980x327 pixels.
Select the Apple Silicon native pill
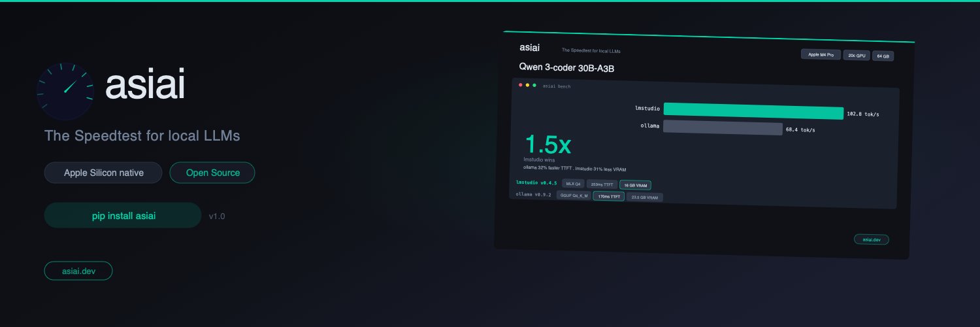coord(103,173)
